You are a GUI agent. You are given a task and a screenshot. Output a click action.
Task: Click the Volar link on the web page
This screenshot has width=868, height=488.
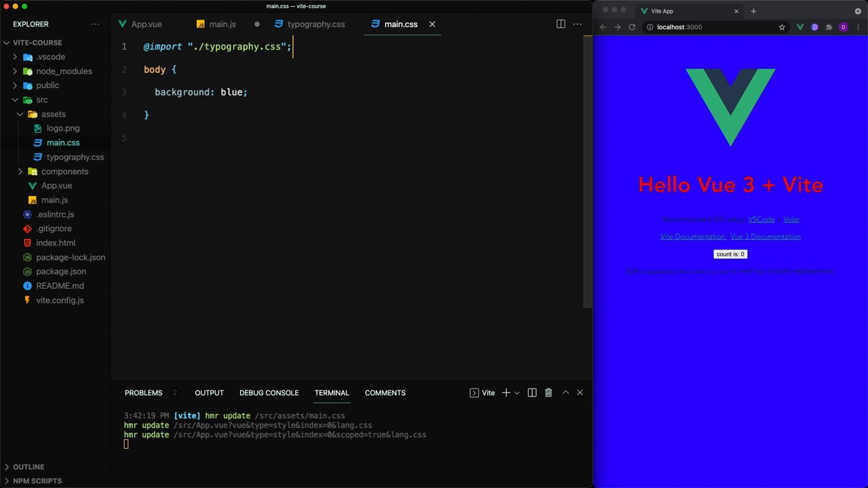791,220
